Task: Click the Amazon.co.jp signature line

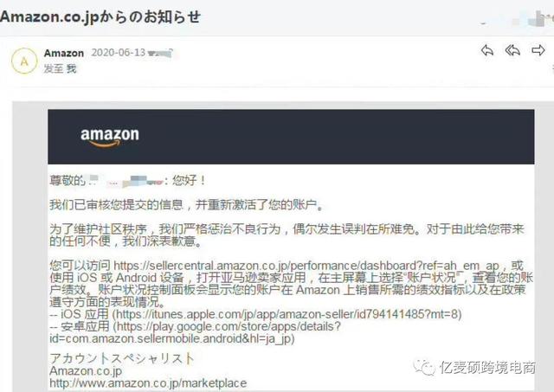Action: [86, 371]
